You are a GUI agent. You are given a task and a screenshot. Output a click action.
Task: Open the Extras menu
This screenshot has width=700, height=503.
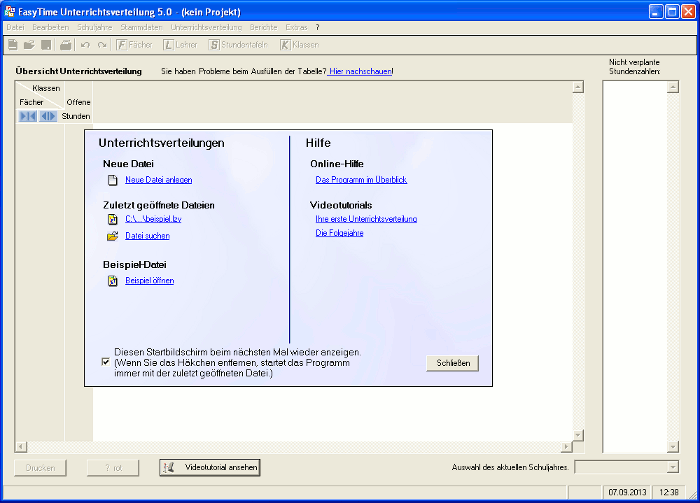click(x=297, y=27)
